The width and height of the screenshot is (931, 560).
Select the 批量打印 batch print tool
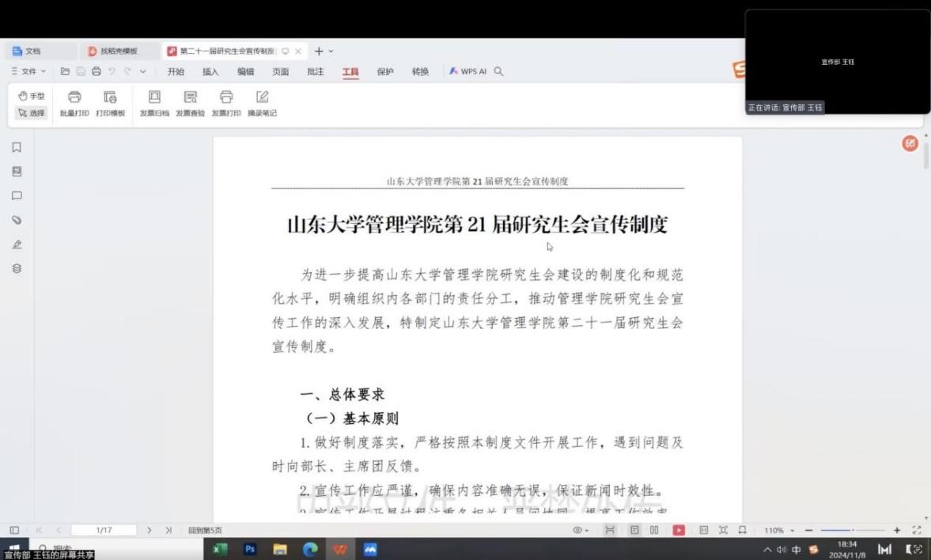(74, 104)
